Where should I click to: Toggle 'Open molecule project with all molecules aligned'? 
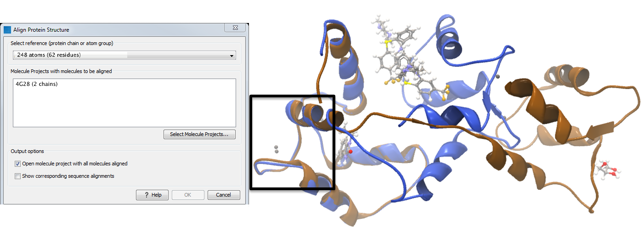18,164
